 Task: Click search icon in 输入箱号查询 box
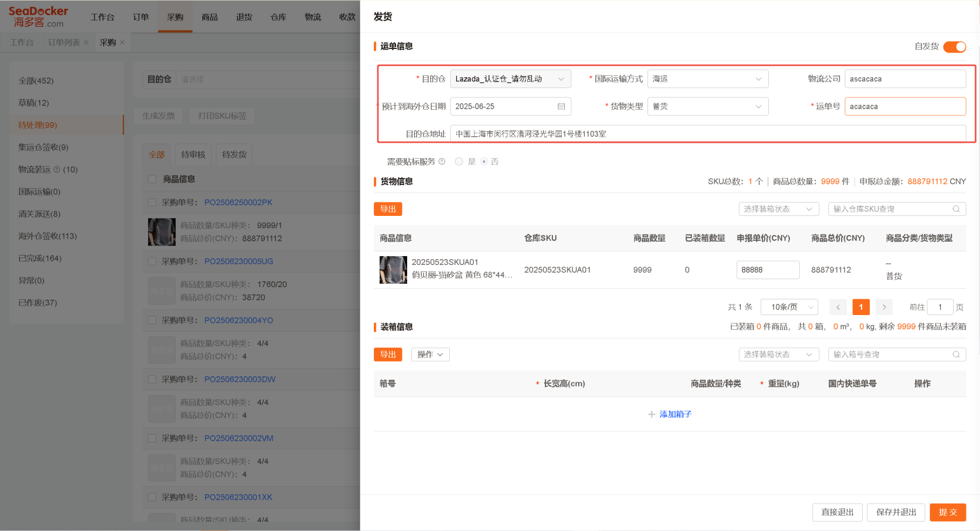956,354
